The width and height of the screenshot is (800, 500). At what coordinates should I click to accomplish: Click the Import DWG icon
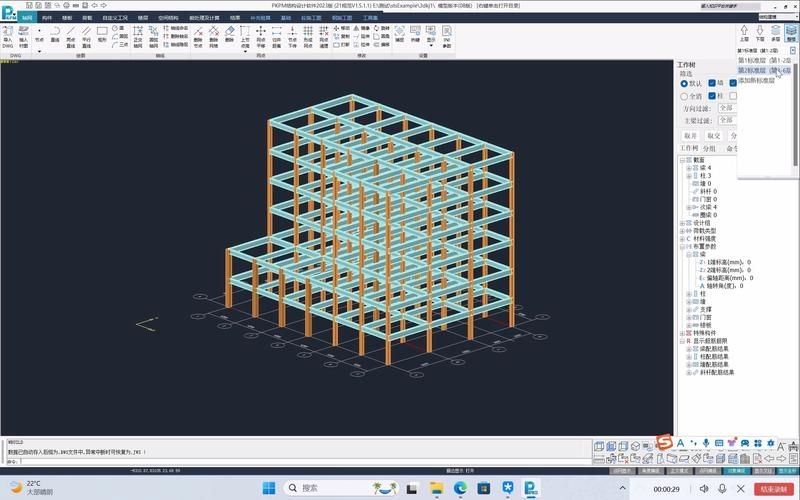[x=8, y=34]
